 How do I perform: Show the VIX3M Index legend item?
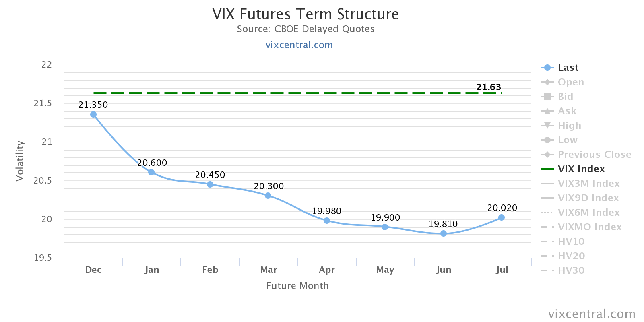(588, 184)
